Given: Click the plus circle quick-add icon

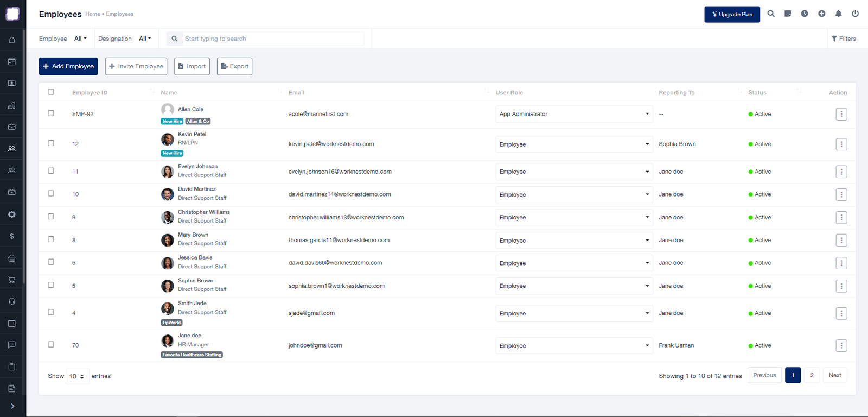Looking at the screenshot, I should coord(821,14).
